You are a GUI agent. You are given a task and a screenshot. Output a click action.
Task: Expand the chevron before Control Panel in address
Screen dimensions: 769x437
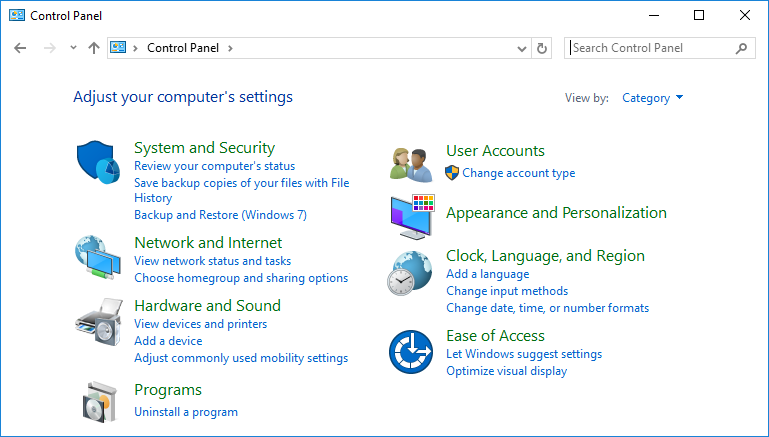135,48
